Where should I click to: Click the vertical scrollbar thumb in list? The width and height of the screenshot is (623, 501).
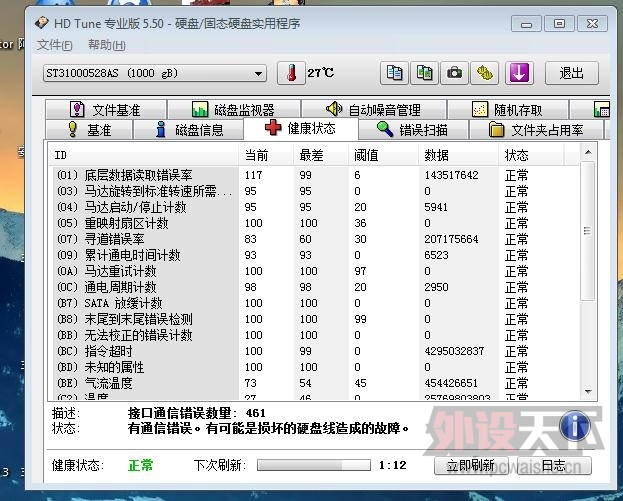[587, 231]
